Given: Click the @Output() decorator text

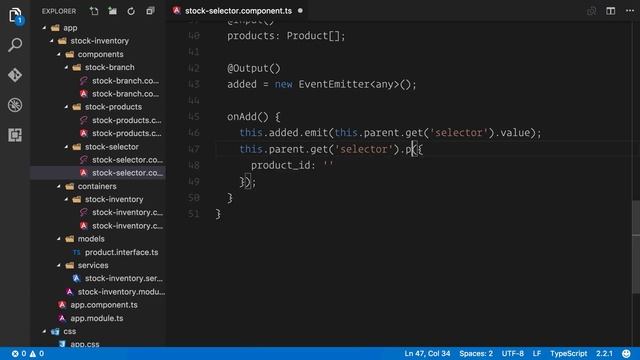Looking at the screenshot, I should click(254, 68).
